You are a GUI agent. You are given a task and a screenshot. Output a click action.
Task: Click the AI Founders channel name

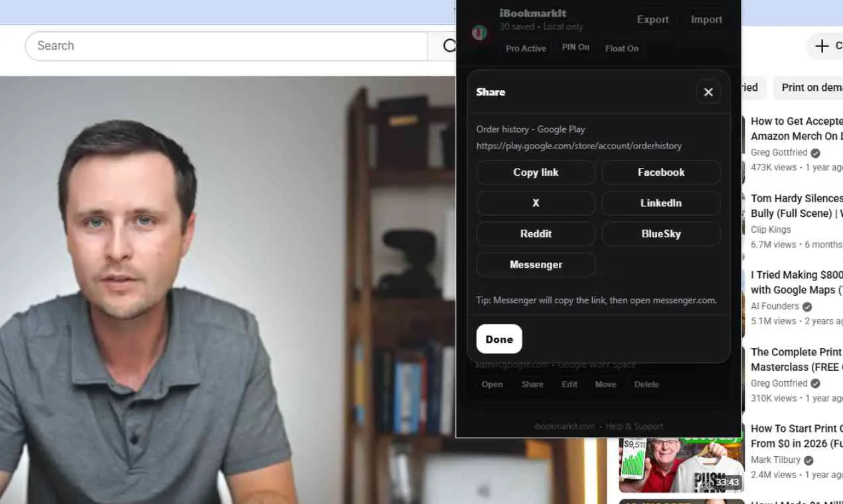point(775,306)
